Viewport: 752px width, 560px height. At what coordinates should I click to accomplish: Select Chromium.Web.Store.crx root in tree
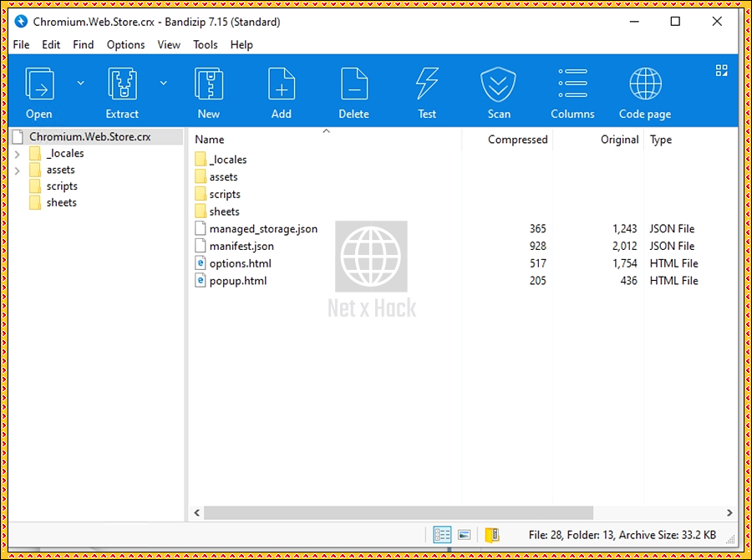point(90,137)
